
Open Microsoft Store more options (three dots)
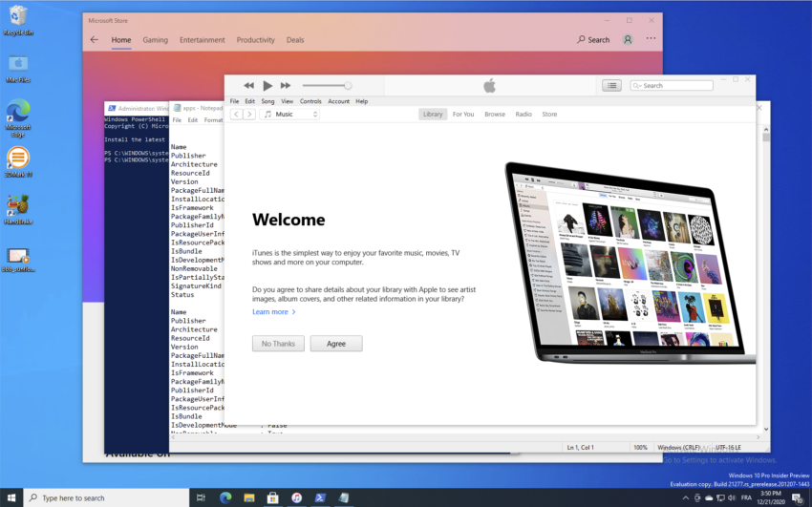pos(651,38)
